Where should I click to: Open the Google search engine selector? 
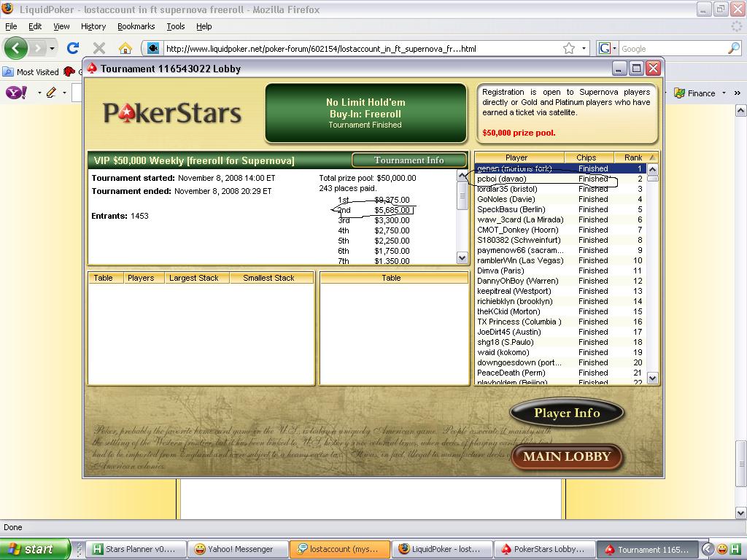click(608, 49)
